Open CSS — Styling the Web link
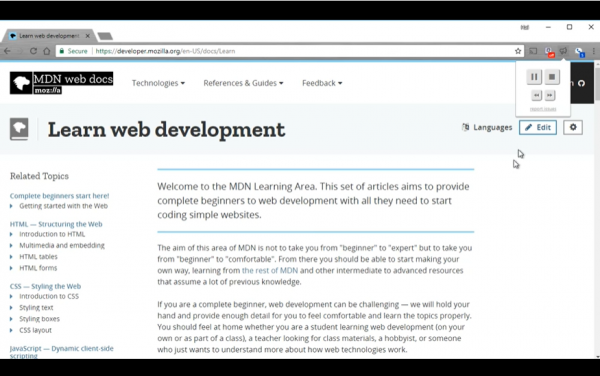Screen dimensions: 600x376 pos(45,286)
